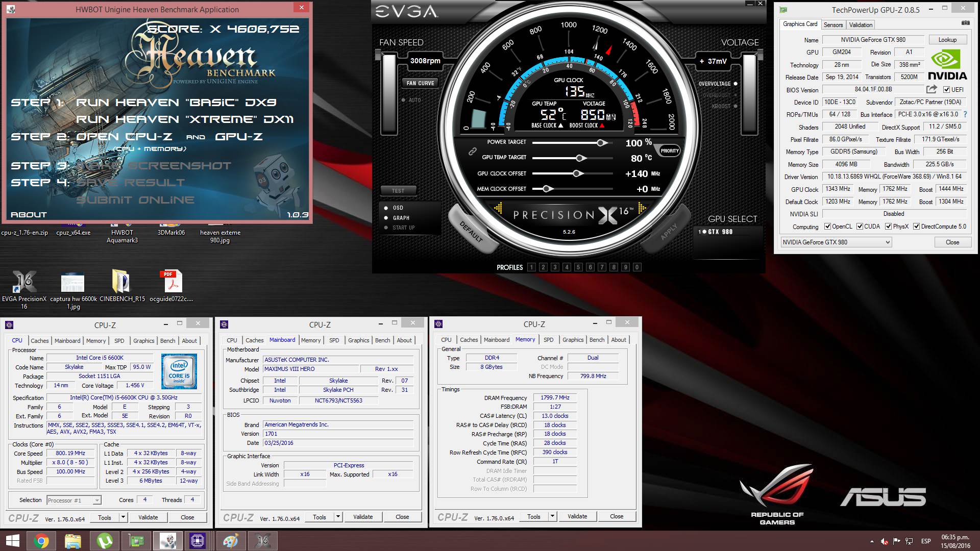Open CINEBENCH_R15 folder on desktop
The image size is (980, 551).
coord(121,286)
